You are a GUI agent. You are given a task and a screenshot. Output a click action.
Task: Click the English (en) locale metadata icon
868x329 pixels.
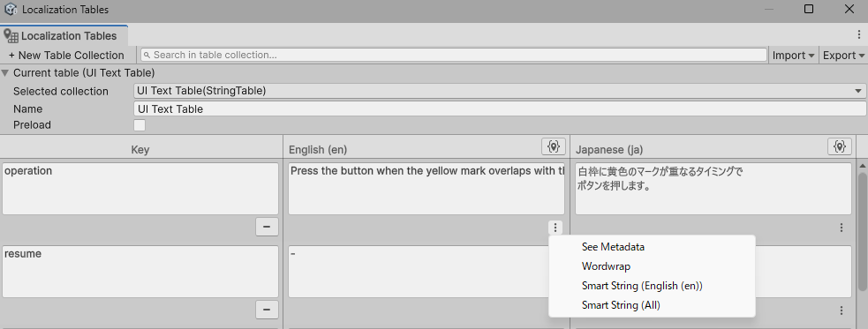coord(553,146)
